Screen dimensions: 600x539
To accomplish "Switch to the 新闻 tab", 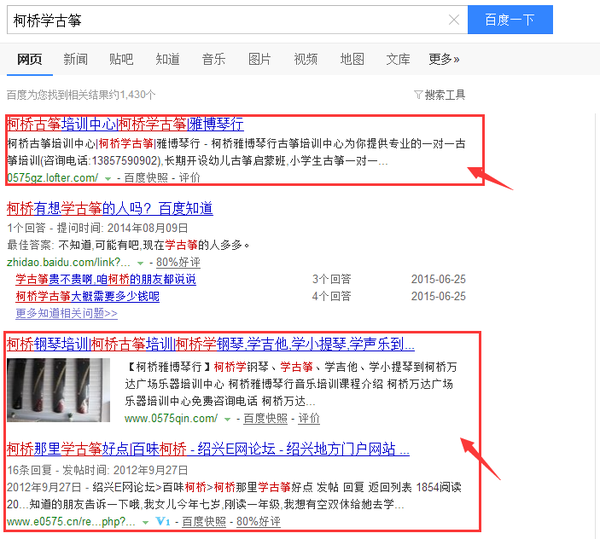I will coord(75,59).
